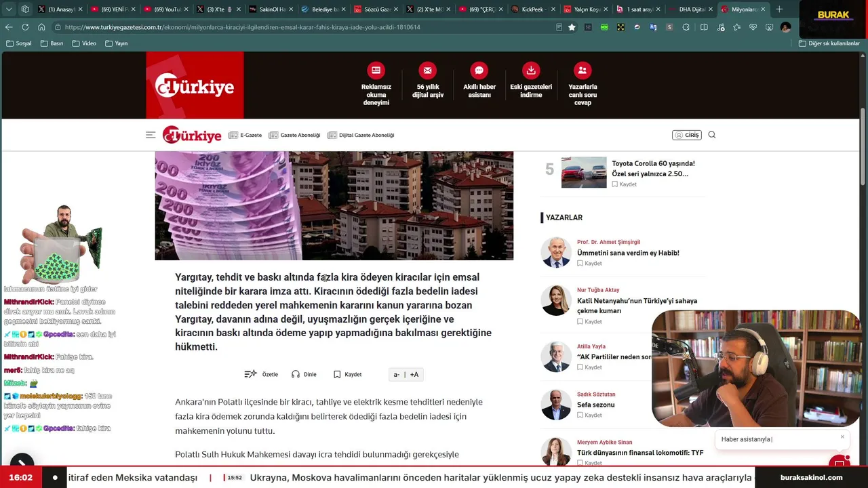Screen dimensions: 868x488
Task: Open the Sosyal bookmarks folder
Action: coord(18,43)
